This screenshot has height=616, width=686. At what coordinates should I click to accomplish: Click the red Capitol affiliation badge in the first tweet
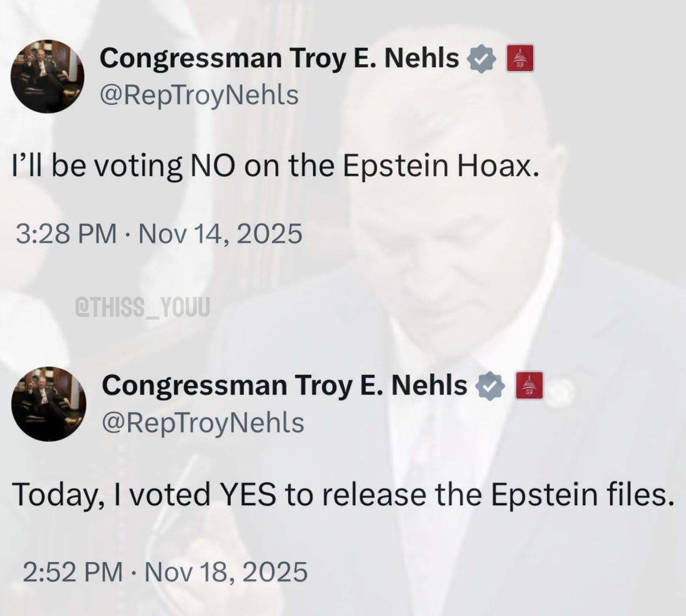pos(518,59)
